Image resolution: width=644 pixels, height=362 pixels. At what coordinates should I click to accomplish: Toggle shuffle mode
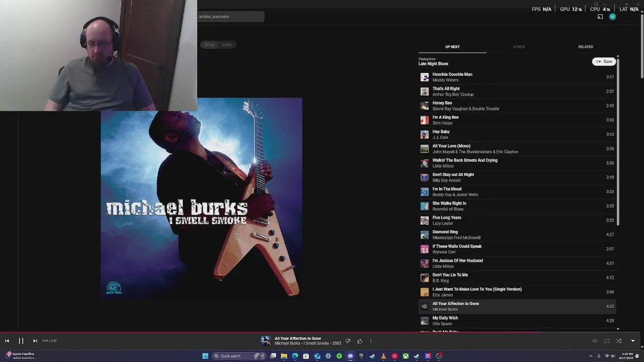pyautogui.click(x=619, y=341)
